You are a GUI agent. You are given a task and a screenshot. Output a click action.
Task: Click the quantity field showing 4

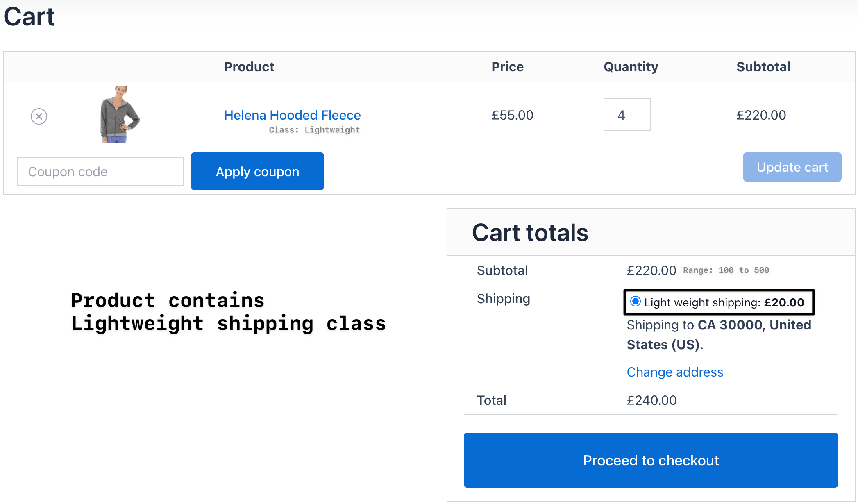pyautogui.click(x=627, y=115)
